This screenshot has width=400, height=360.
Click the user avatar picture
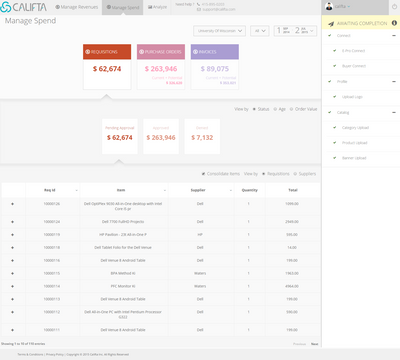(329, 6)
